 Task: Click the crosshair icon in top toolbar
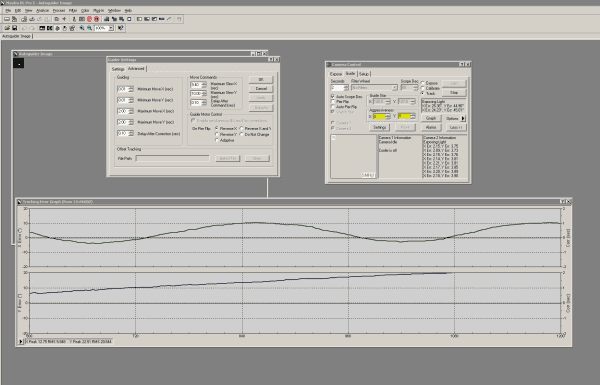[x=64, y=19]
